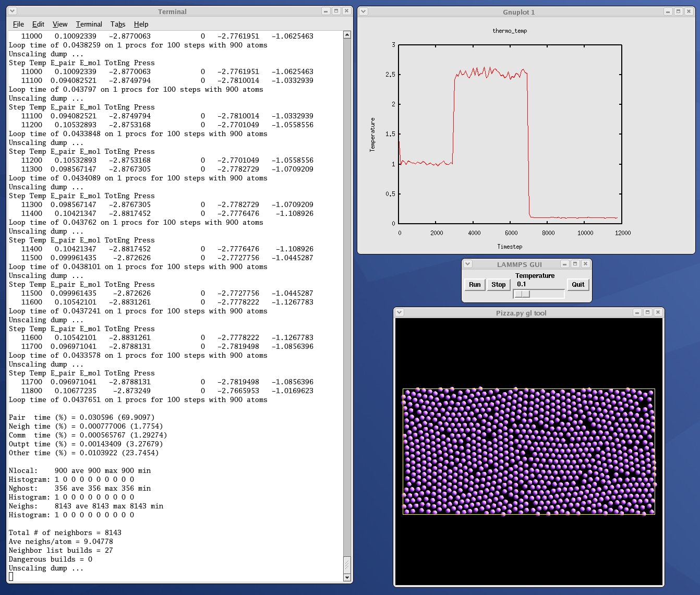Expand the Gnuplot 1 window menu chevron

coord(364,11)
